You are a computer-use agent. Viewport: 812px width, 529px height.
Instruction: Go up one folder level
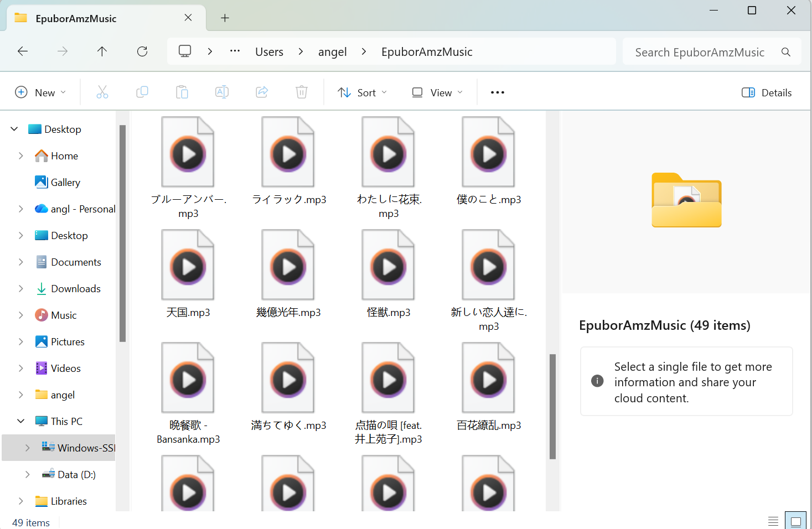102,51
